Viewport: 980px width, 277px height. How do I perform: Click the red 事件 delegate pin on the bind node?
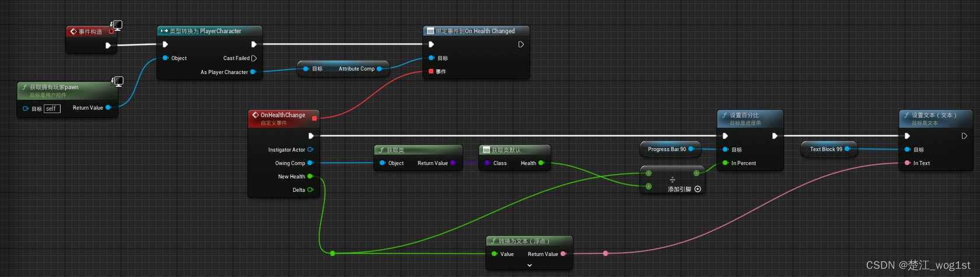point(431,71)
